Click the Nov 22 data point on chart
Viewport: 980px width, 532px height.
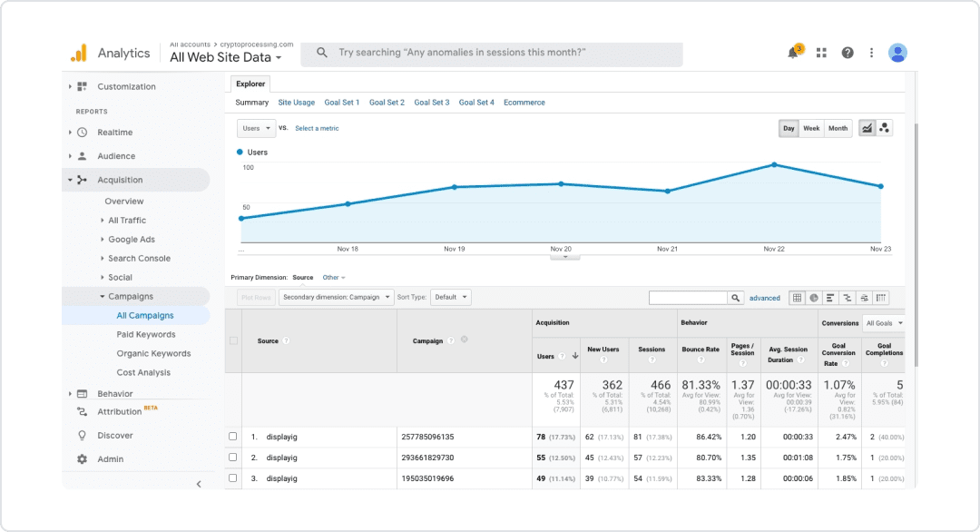774,164
